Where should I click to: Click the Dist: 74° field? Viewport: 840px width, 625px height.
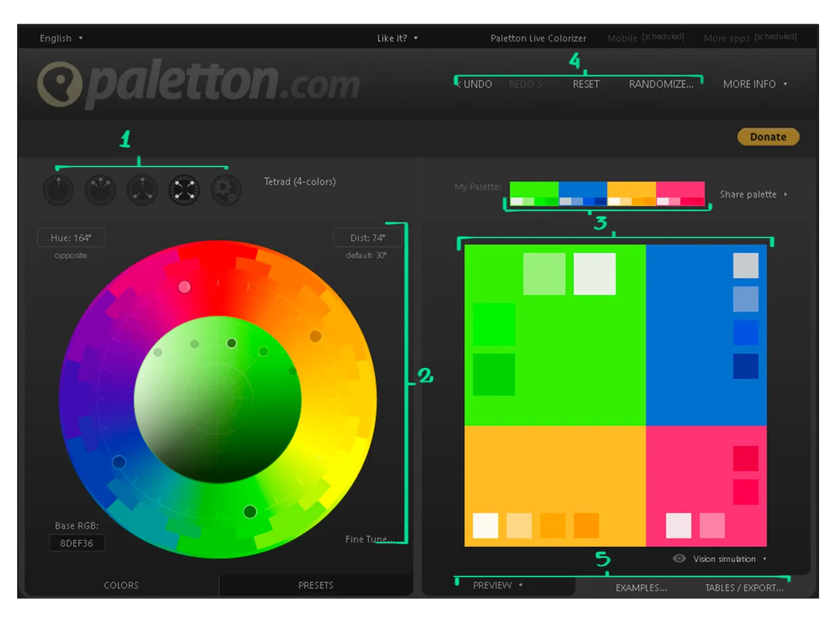pos(367,237)
